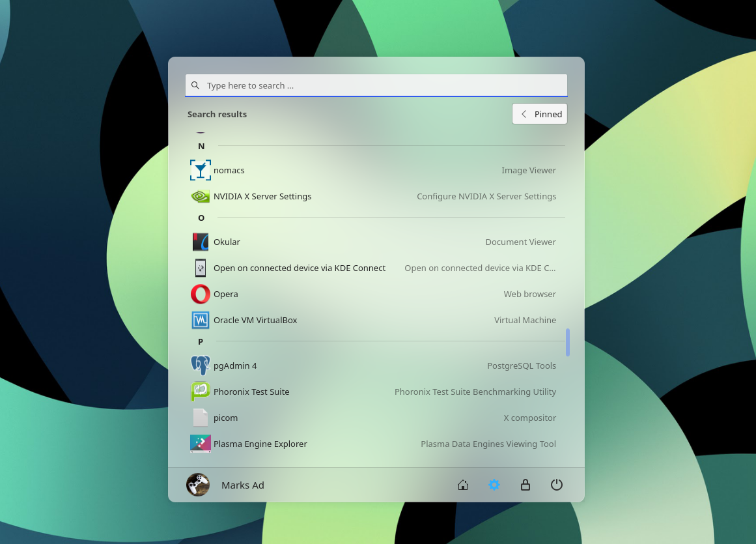Click the 'O' section header letter
756x544 pixels.
tap(201, 218)
